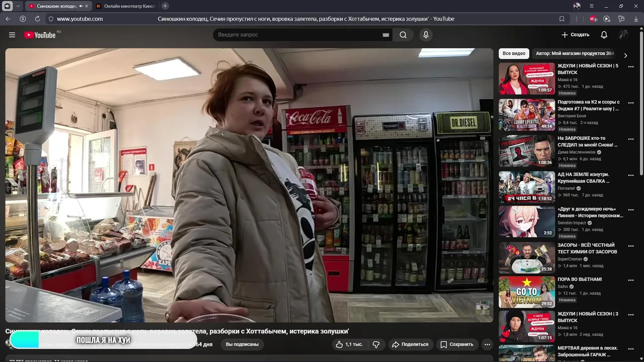Viewport: 644px width, 362px height.
Task: Click the Создать button
Action: click(x=576, y=35)
